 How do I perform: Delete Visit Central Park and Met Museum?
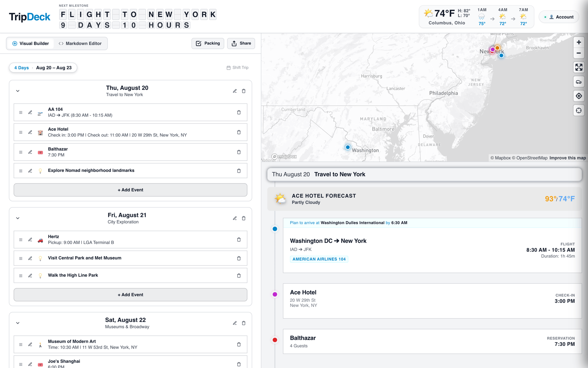coord(239,258)
